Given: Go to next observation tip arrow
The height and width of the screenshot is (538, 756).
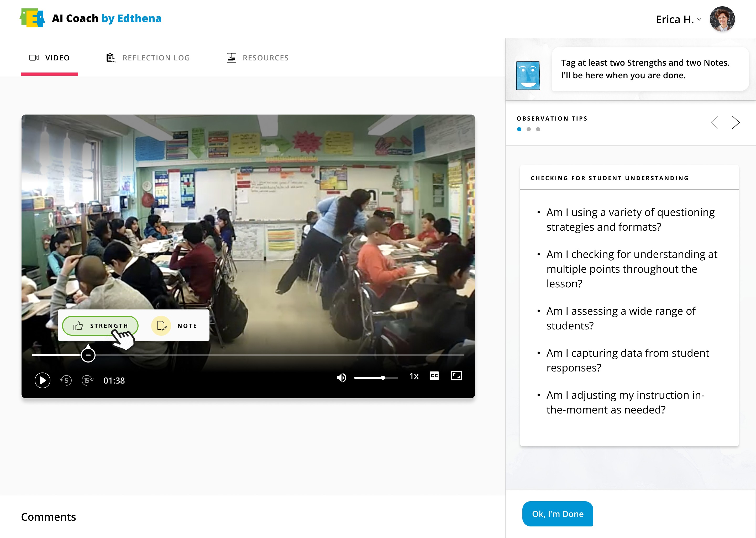Looking at the screenshot, I should (736, 123).
